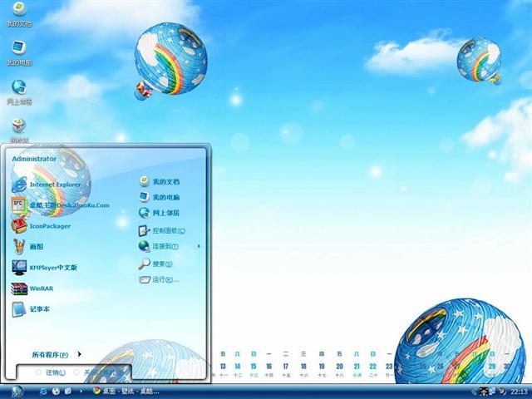Expand quick launch chevron

click(81, 392)
